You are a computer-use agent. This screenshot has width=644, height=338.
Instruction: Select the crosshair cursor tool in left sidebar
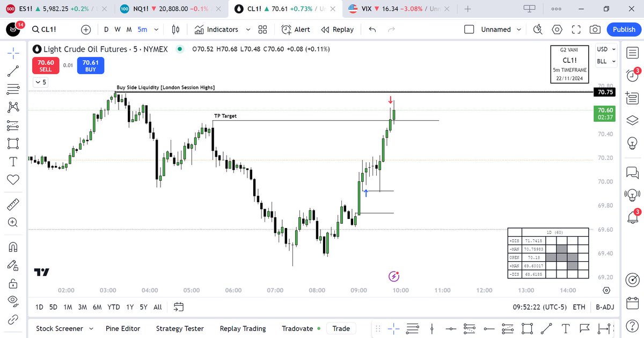coord(13,52)
